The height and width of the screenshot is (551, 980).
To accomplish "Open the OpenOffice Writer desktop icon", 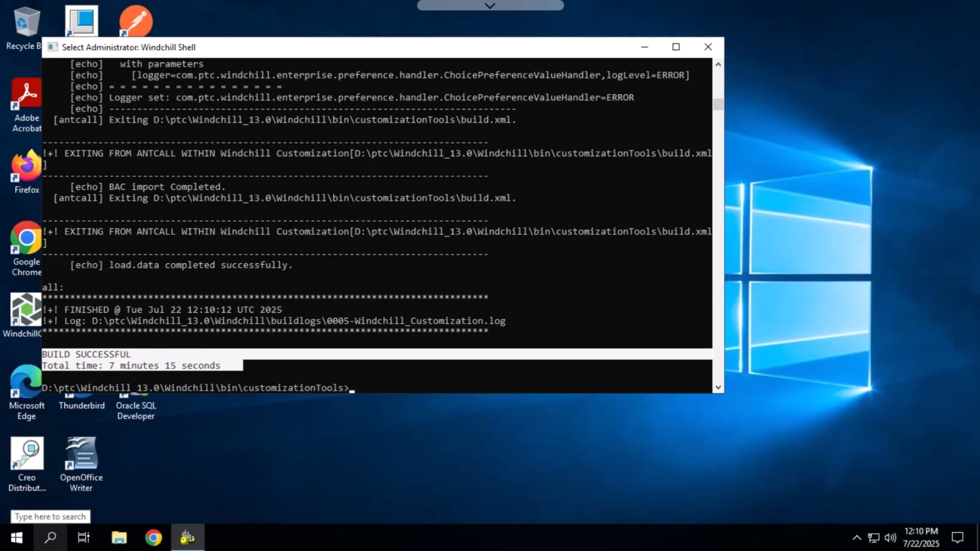I will point(81,464).
